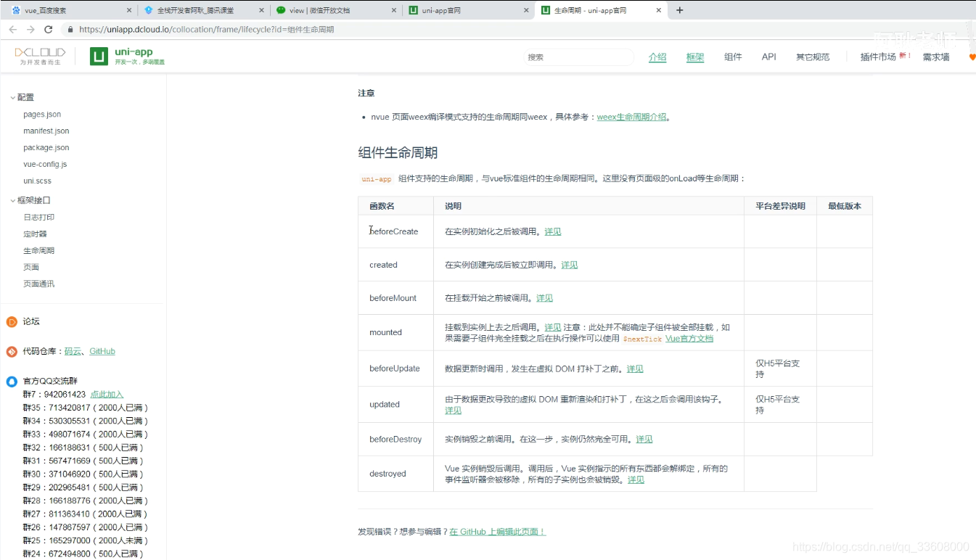Click the blue QQ group icon
The height and width of the screenshot is (560, 976).
click(x=10, y=381)
